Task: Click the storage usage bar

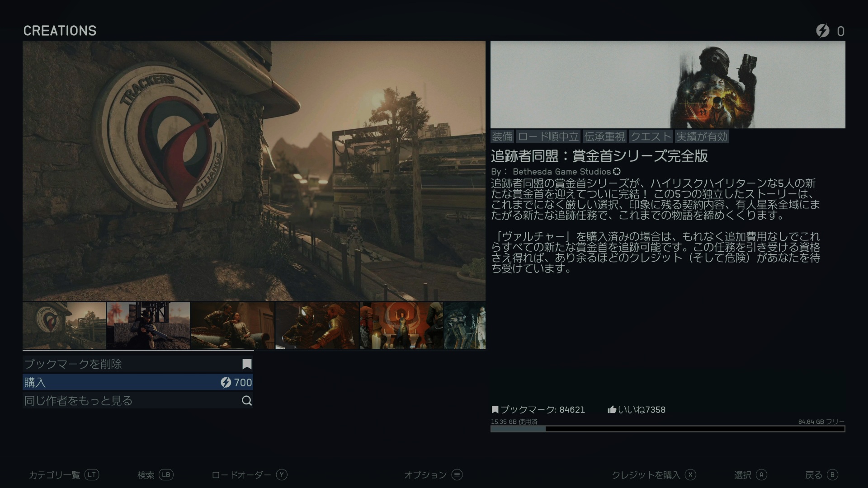Action: [668, 429]
